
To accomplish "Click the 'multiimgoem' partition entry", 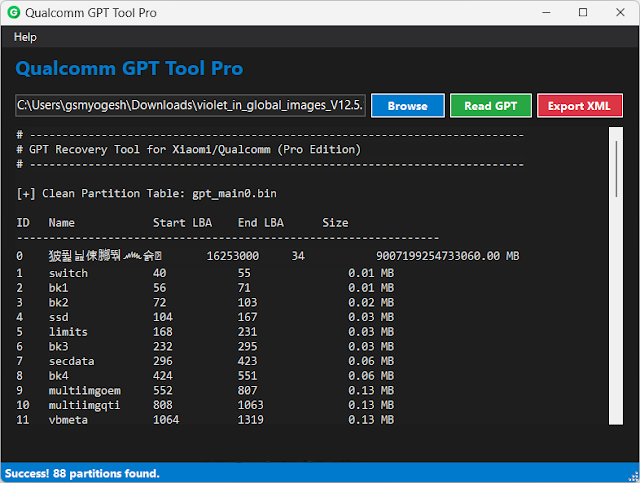I will coord(84,391).
